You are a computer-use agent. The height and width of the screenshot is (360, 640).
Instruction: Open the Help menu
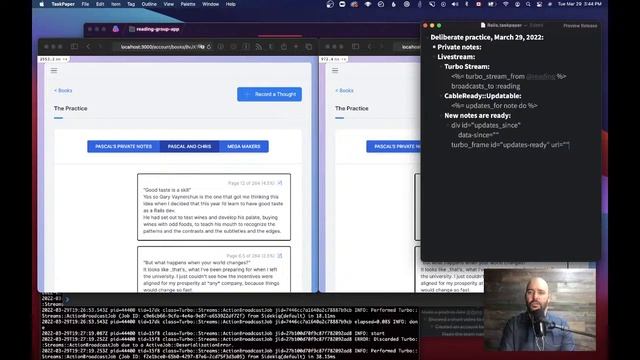point(231,4)
